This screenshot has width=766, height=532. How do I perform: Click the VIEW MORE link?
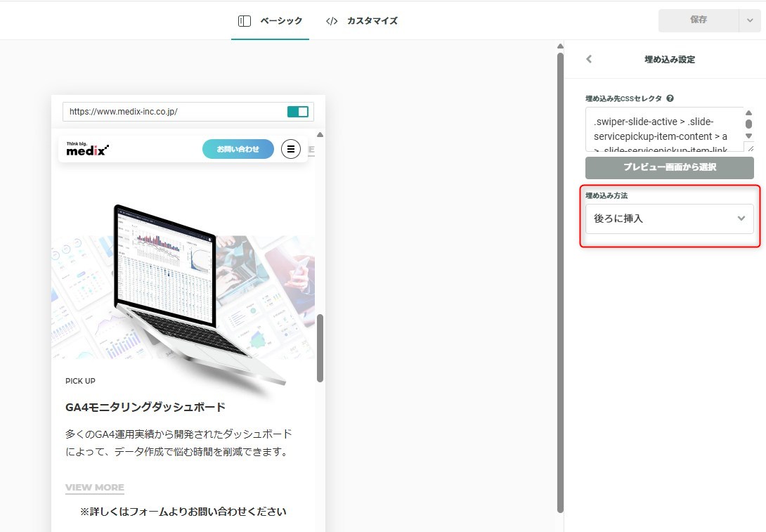pos(94,487)
